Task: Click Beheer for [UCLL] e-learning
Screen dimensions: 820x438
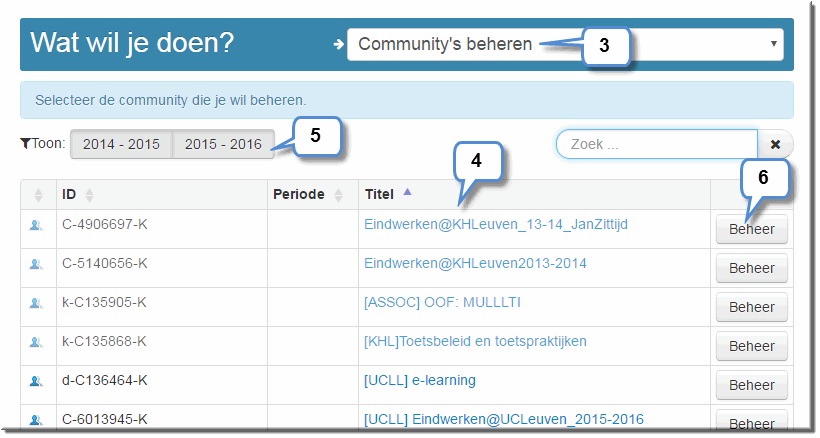Action: coord(751,385)
